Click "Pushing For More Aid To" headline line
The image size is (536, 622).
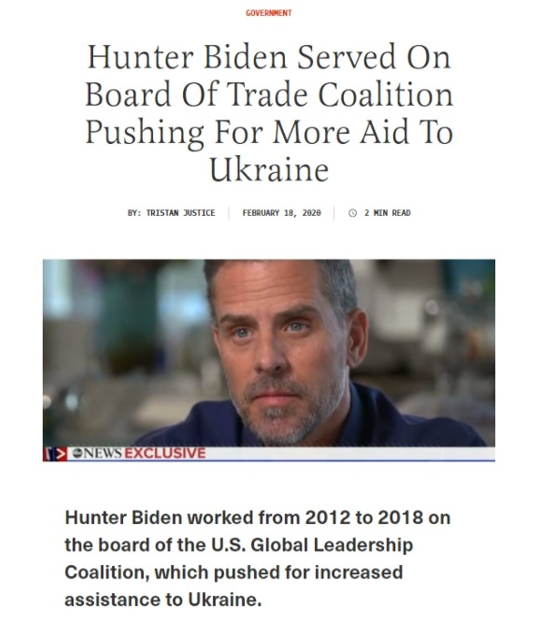point(269,132)
